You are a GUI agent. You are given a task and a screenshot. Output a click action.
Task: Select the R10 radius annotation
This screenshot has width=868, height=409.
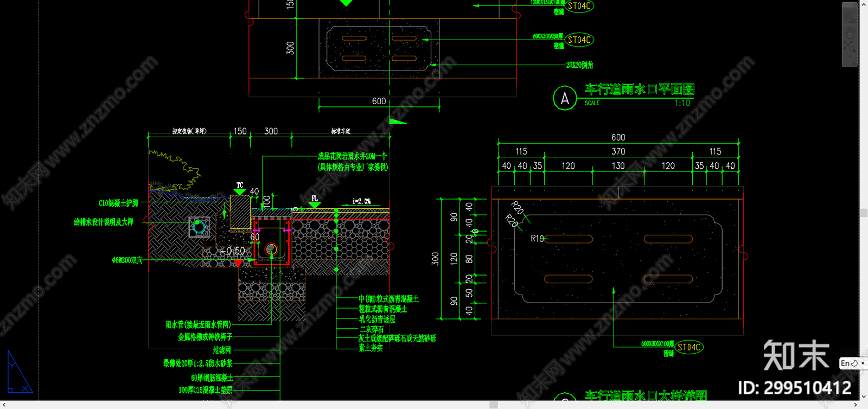pyautogui.click(x=537, y=239)
